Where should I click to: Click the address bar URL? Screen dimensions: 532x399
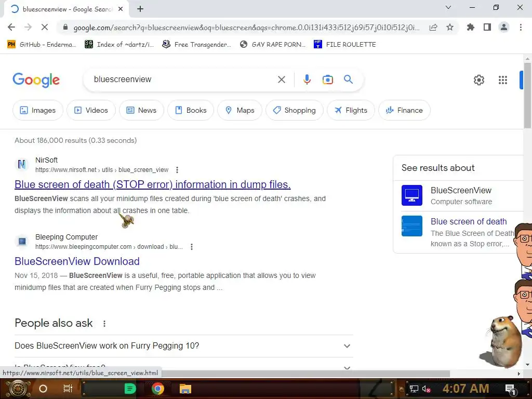coord(246,28)
